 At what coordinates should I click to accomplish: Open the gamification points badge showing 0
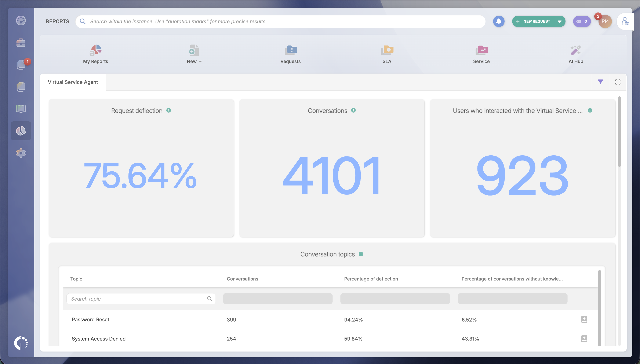coord(582,21)
